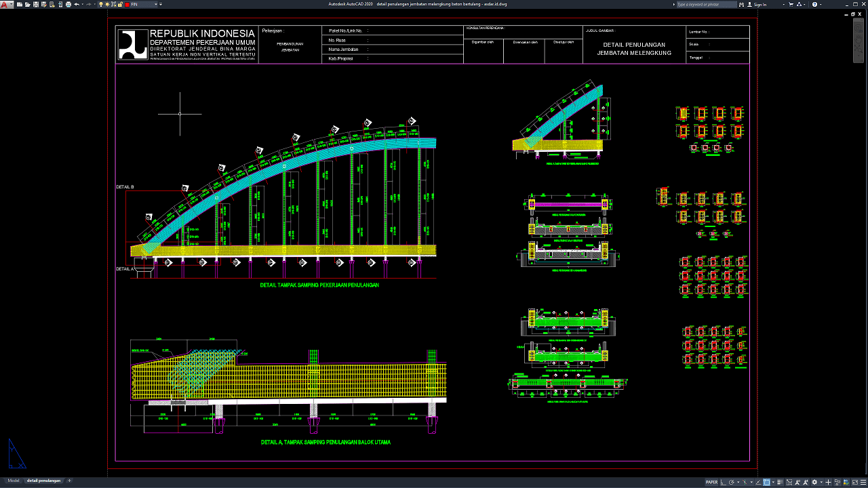Undo the last action
Viewport: 868px width, 488px height.
(76, 4)
